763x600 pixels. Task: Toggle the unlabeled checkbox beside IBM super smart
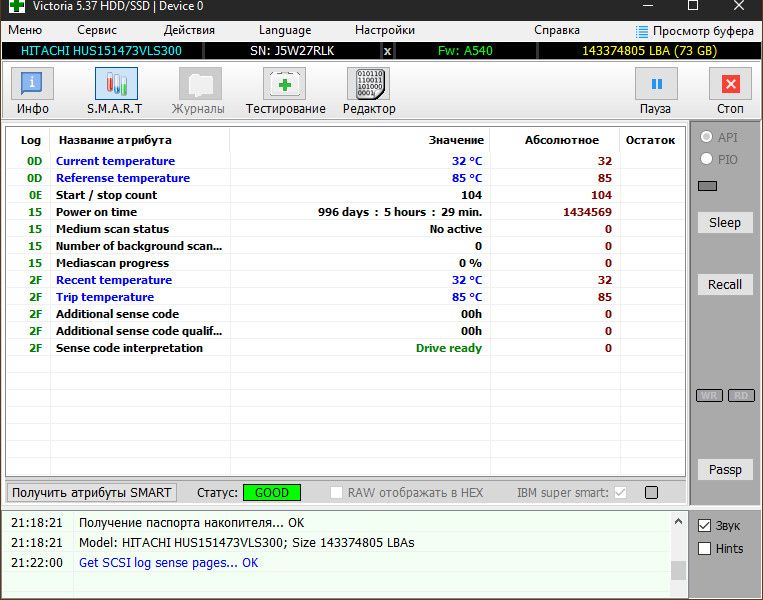pos(651,492)
